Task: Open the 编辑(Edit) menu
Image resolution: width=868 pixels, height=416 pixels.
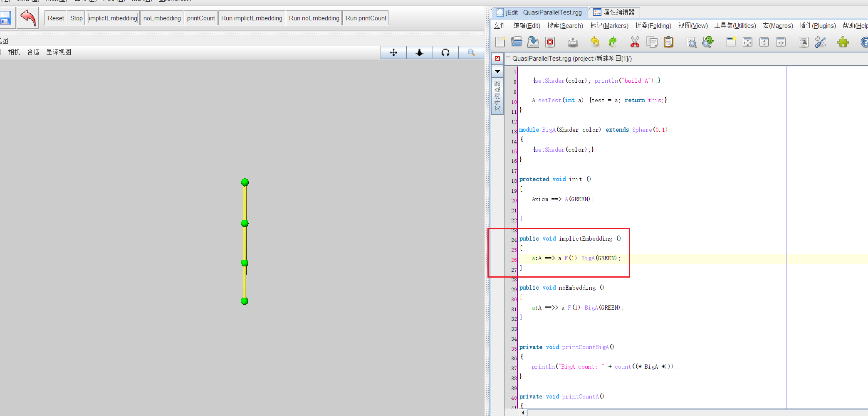Action: coord(527,26)
